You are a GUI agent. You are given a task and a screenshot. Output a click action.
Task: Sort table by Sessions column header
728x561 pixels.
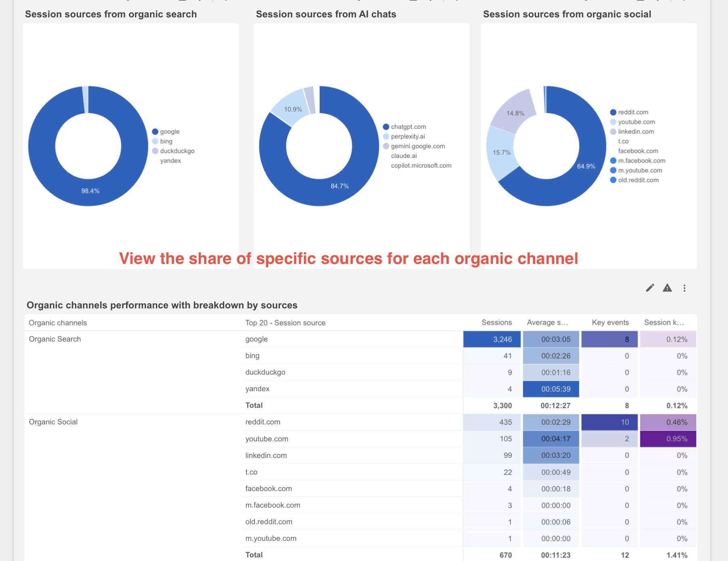coord(497,323)
